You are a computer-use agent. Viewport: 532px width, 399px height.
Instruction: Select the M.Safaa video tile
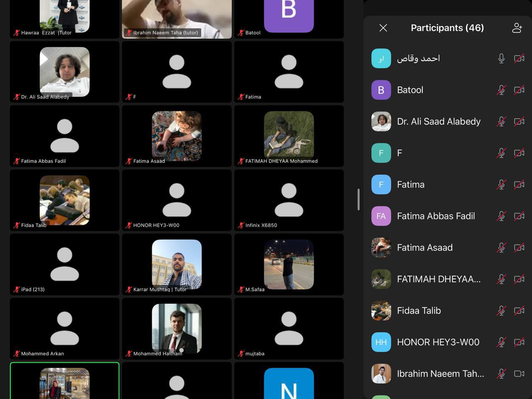click(x=289, y=264)
